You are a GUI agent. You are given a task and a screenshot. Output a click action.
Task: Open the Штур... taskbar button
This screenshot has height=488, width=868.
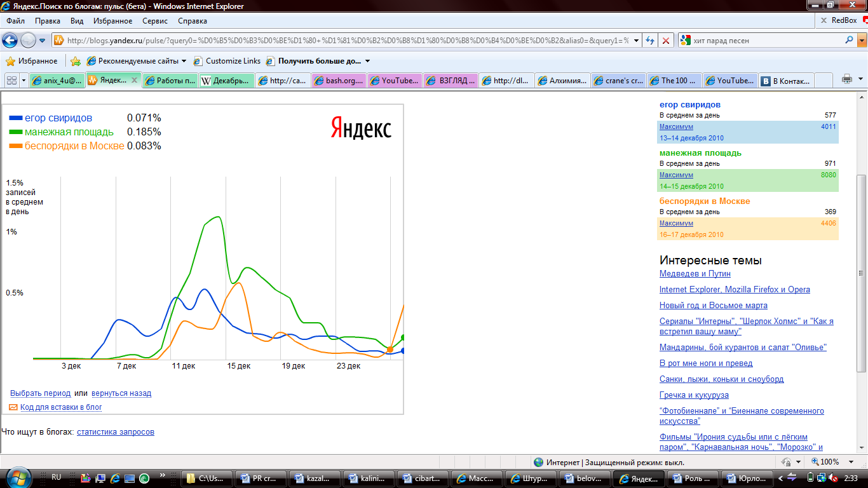(531, 478)
